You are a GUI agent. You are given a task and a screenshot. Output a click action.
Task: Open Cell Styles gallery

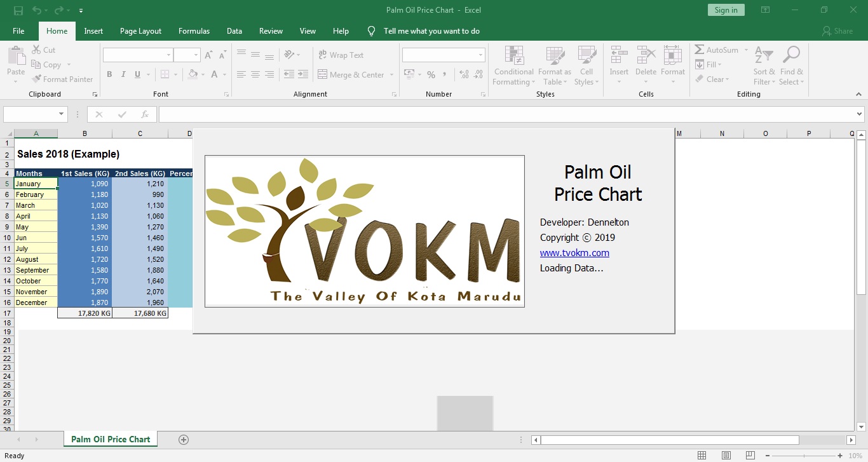coord(587,65)
